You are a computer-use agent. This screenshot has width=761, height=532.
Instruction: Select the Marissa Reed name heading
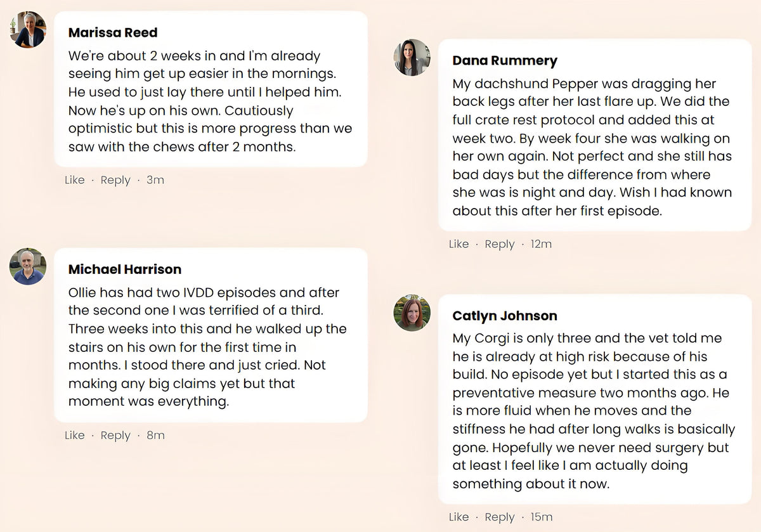coord(113,33)
